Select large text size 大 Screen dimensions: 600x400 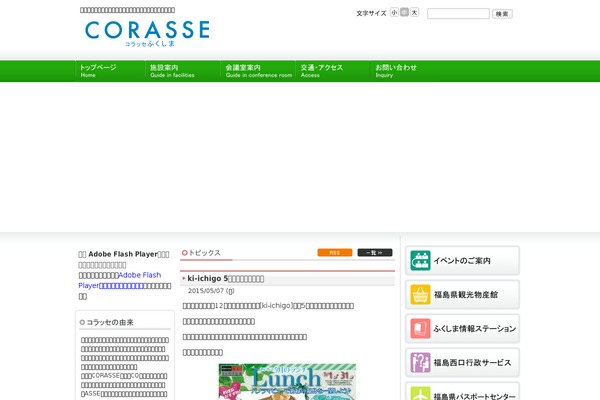[414, 13]
